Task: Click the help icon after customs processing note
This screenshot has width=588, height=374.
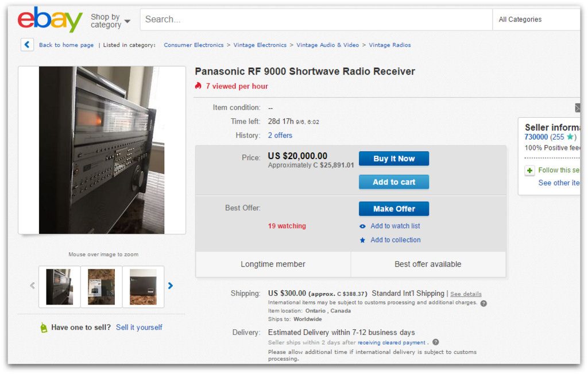Action: [483, 303]
